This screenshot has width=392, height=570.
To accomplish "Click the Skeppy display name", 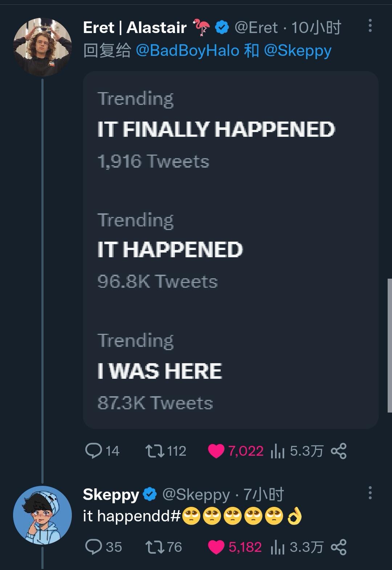I will pos(111,495).
